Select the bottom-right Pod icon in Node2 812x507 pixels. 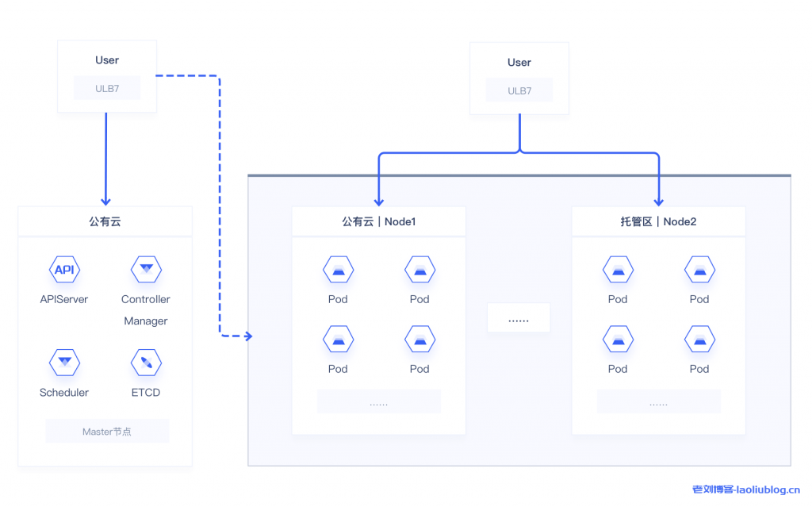699,340
